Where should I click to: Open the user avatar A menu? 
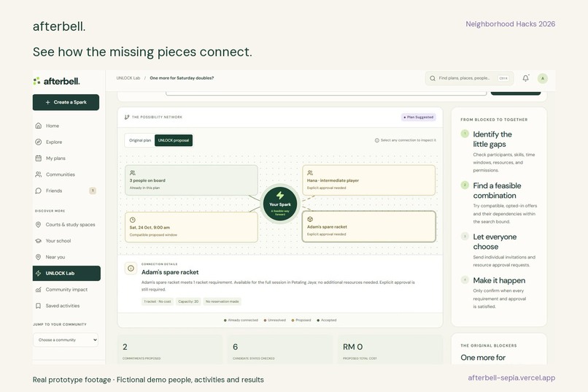542,78
